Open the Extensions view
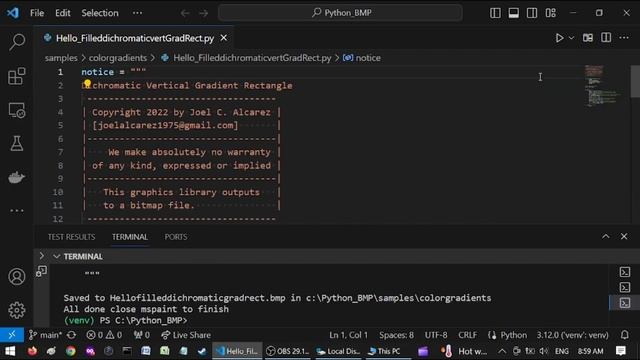 17,76
